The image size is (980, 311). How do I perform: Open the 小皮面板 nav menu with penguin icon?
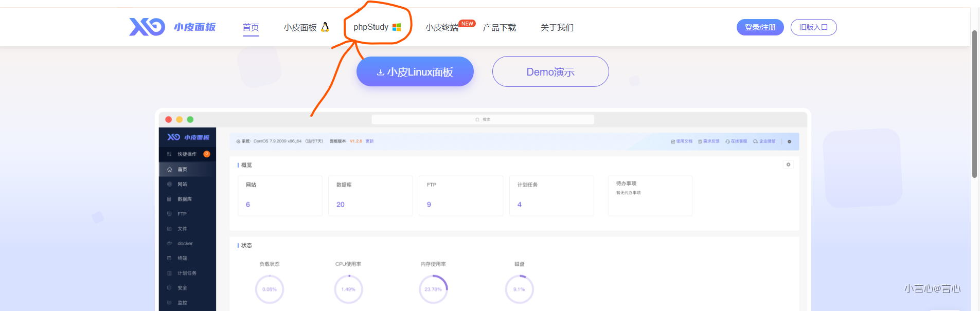click(306, 27)
